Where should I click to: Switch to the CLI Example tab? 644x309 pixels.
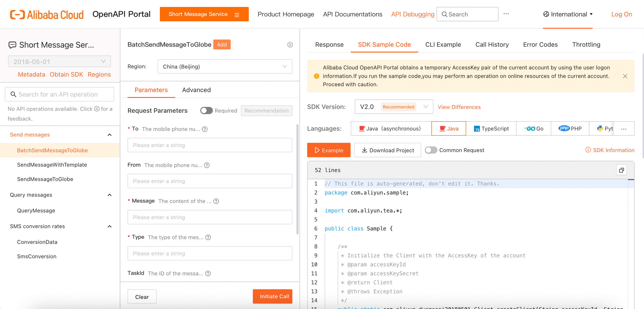(443, 44)
